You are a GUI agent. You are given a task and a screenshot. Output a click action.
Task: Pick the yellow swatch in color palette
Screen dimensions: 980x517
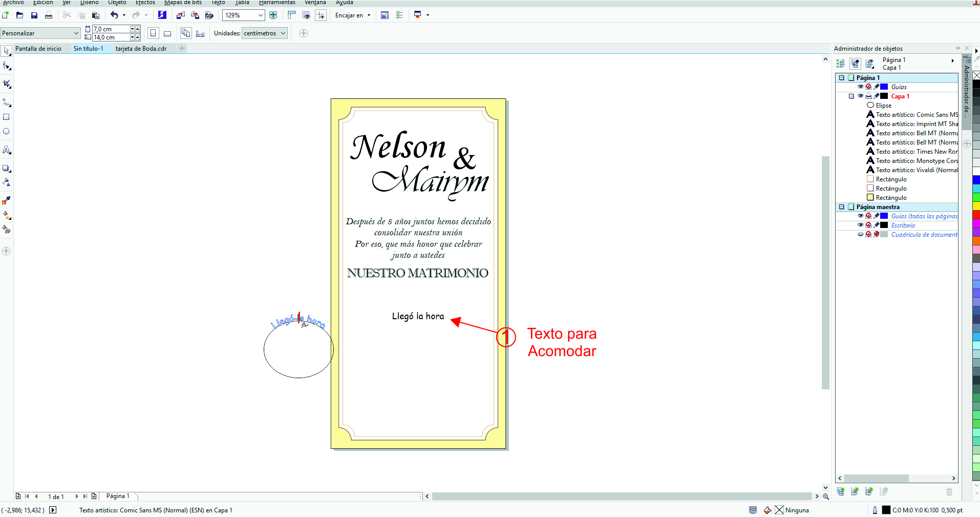(x=976, y=206)
